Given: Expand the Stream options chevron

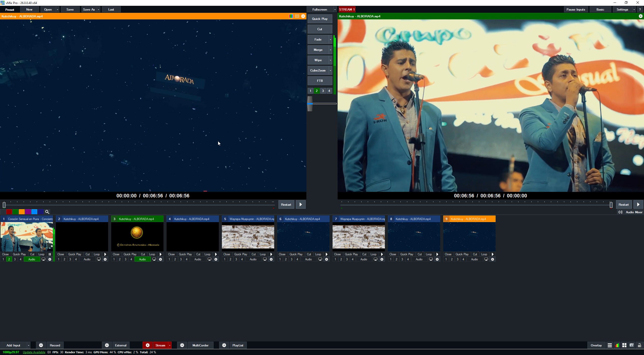Looking at the screenshot, I should 170,345.
